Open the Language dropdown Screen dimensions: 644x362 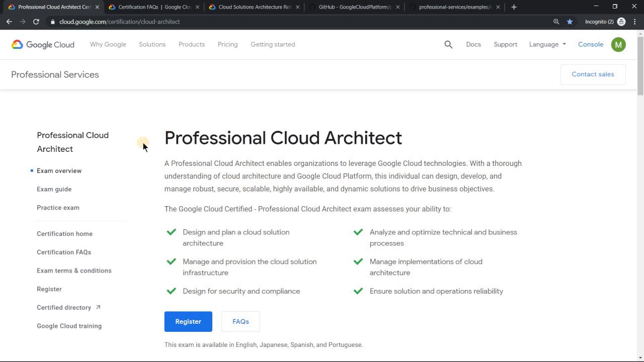coord(547,44)
